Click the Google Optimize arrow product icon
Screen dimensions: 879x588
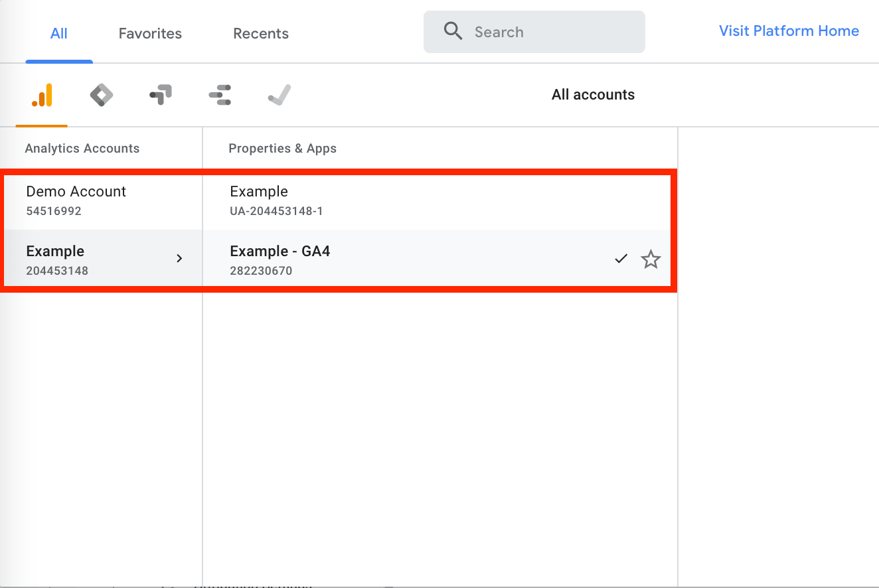coord(159,94)
